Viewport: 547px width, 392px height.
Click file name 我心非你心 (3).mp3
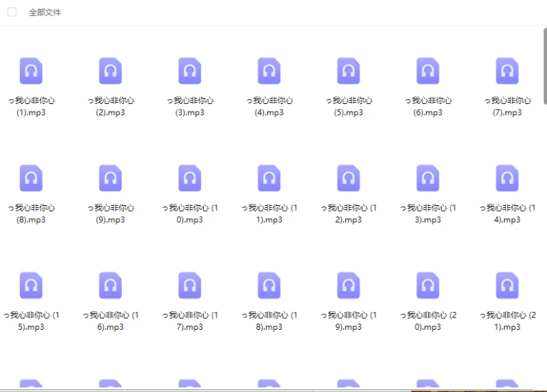click(x=190, y=107)
